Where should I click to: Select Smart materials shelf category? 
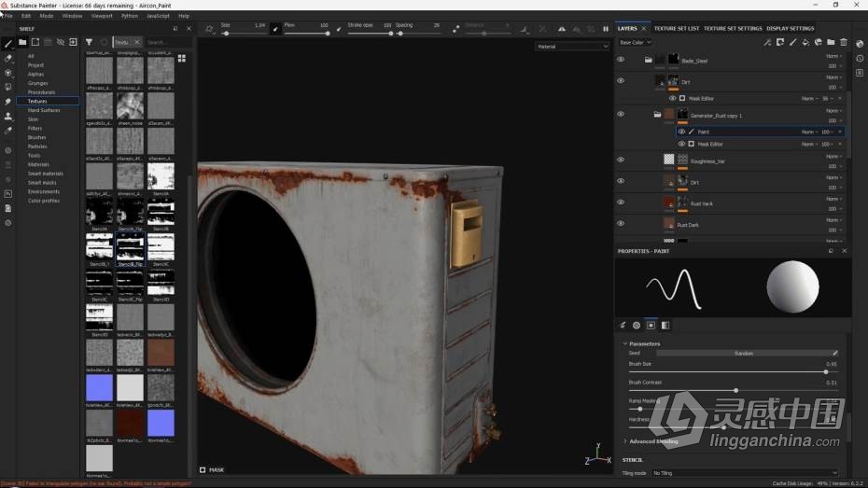(46, 174)
